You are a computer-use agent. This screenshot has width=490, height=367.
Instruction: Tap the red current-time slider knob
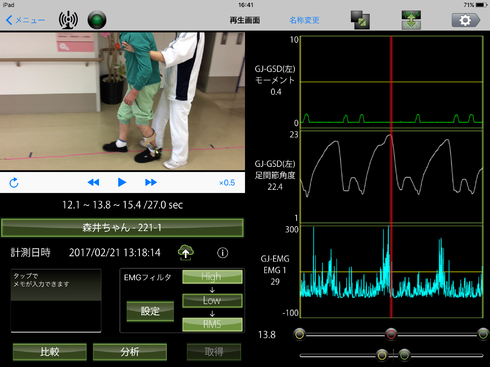(391, 334)
